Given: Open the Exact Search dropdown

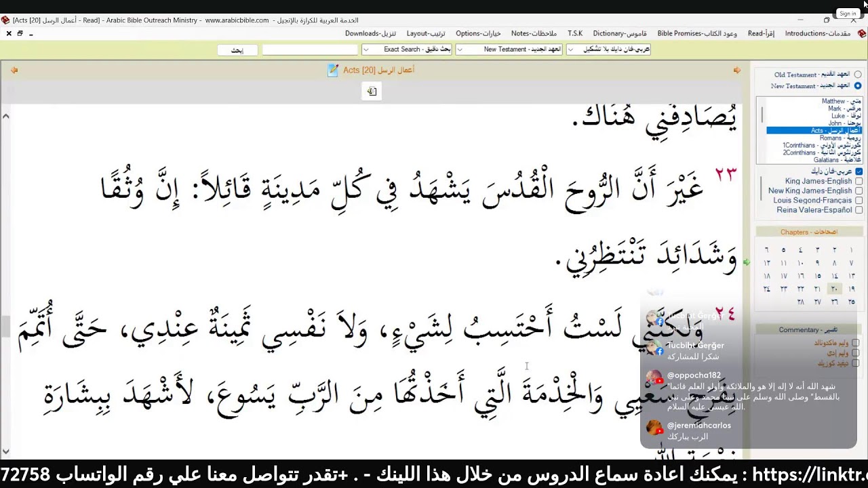Looking at the screenshot, I should (407, 49).
